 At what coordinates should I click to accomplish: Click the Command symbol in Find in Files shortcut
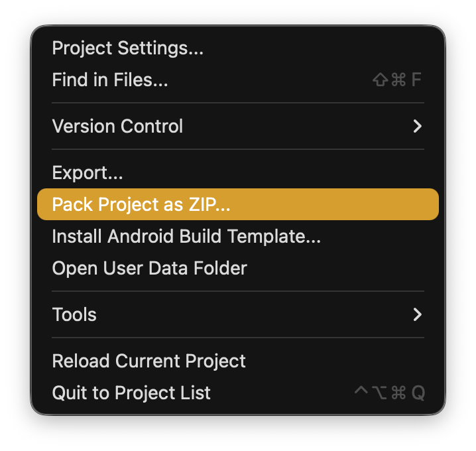click(x=398, y=81)
